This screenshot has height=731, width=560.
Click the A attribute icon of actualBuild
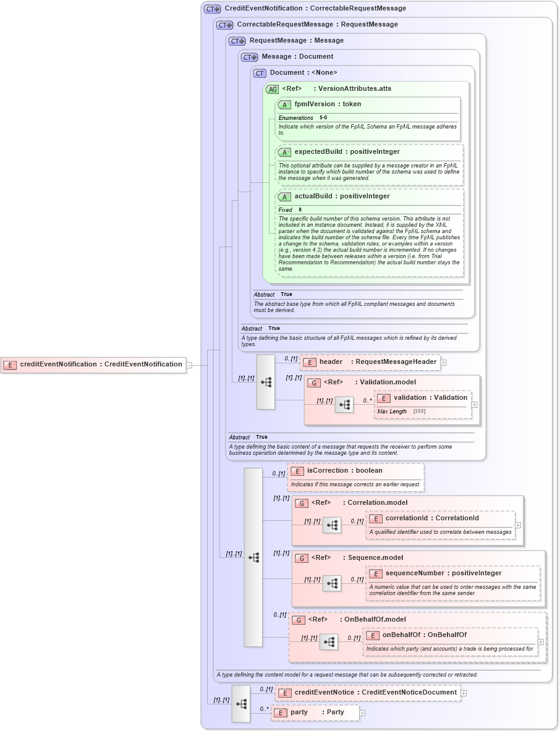[284, 196]
